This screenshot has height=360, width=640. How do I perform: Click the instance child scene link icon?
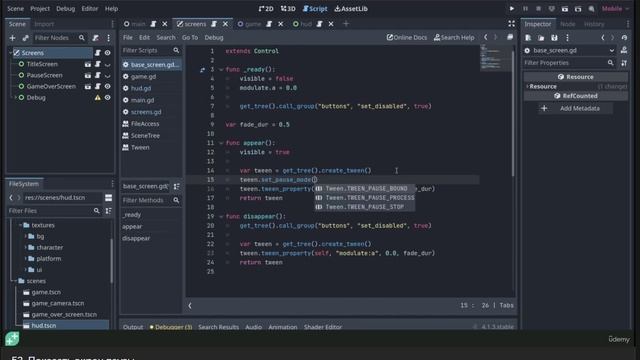point(25,38)
